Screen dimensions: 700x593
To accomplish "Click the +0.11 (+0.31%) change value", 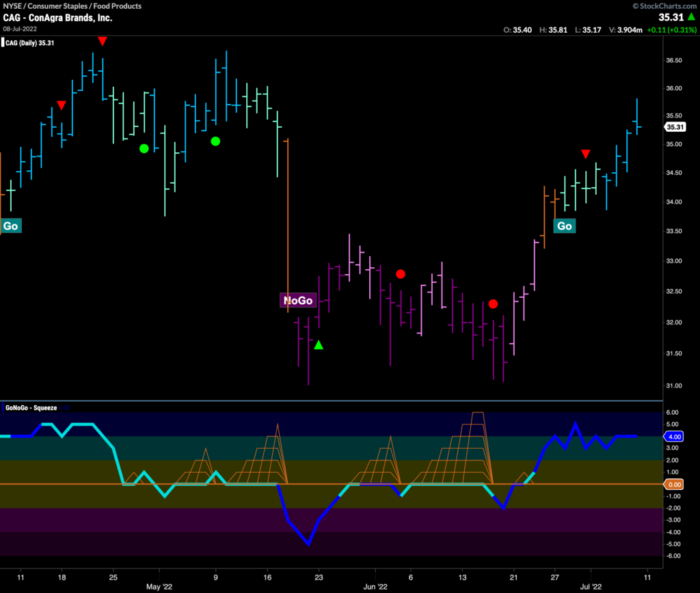I will (671, 30).
